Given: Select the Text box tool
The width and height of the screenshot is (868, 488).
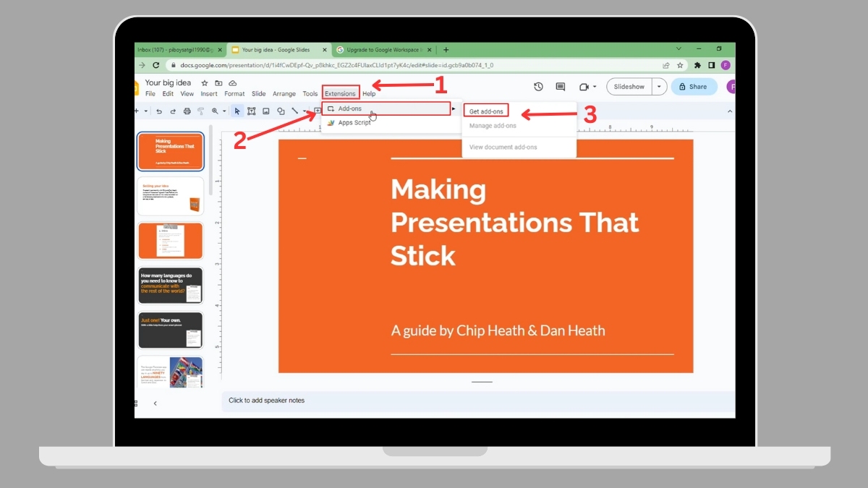Looking at the screenshot, I should click(252, 111).
